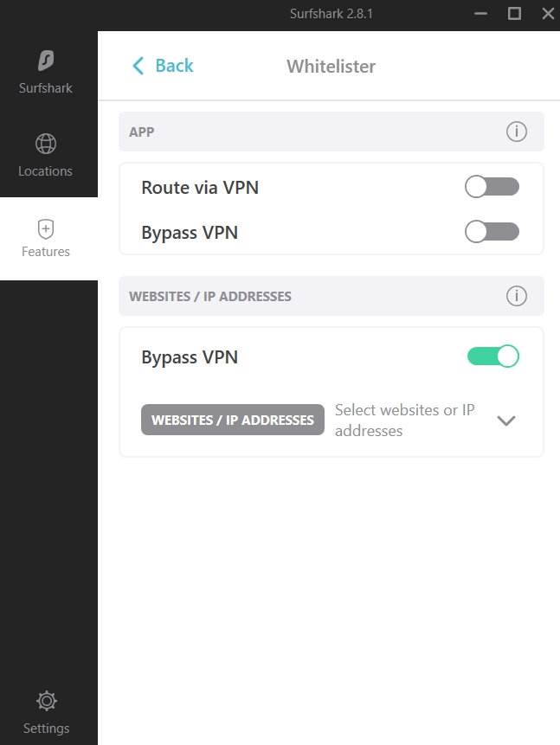Enable Route via VPN for apps
Viewport: 560px width, 745px height.
492,187
